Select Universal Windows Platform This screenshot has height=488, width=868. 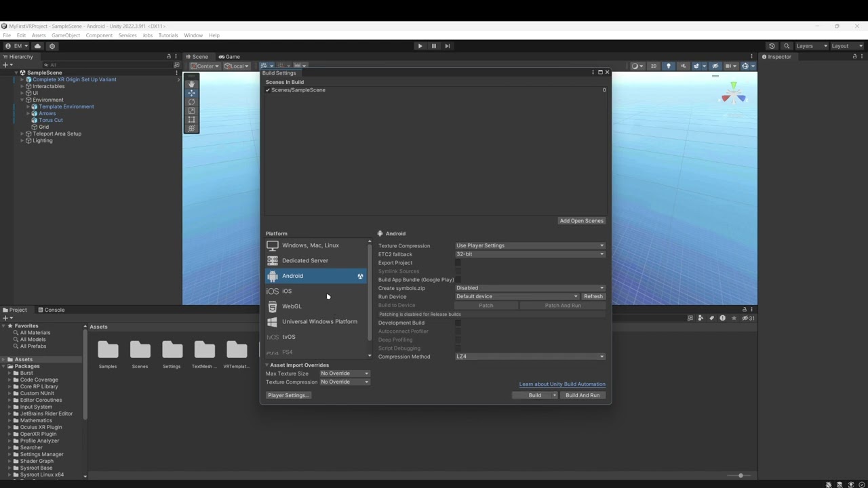coord(315,321)
